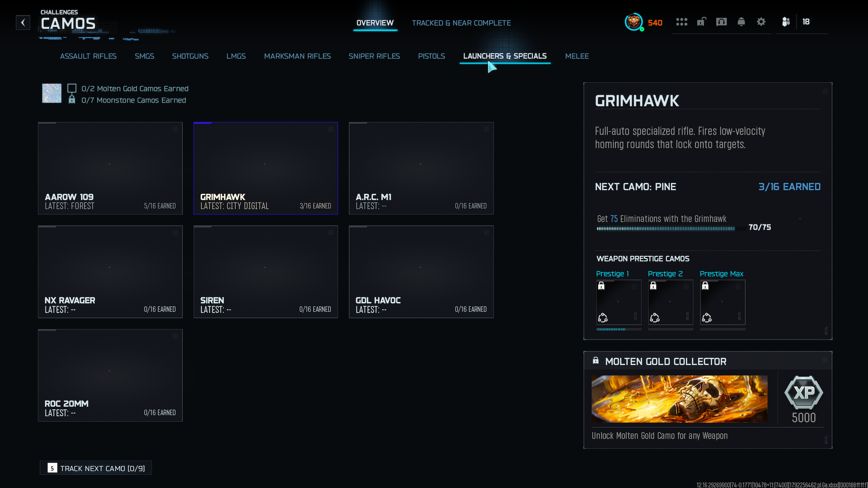Select the Assault Rifles category
The width and height of the screenshot is (868, 488).
(x=88, y=56)
